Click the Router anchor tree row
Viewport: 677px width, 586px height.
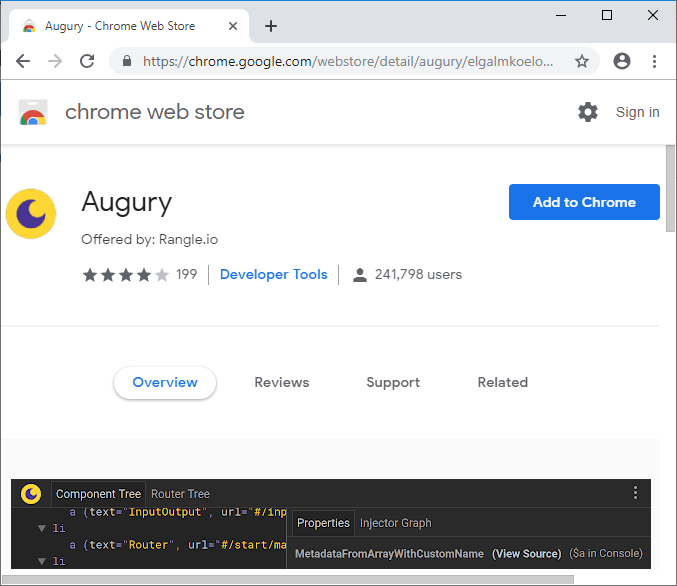pyautogui.click(x=177, y=545)
